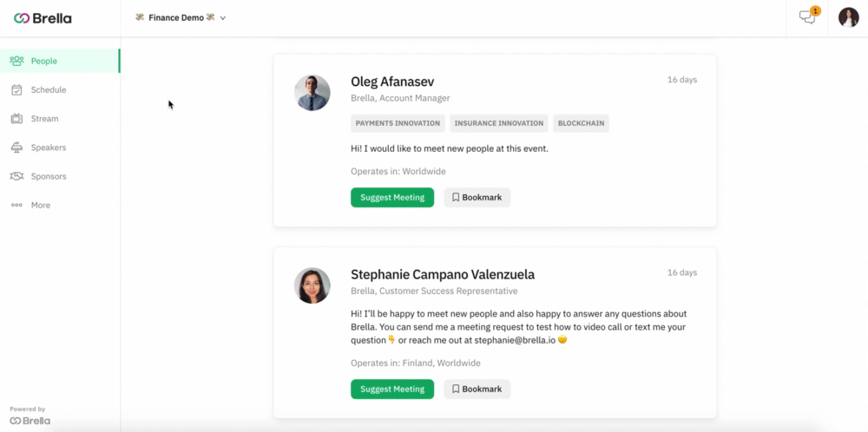This screenshot has height=432, width=868.
Task: Click the Schedule calendar icon
Action: tap(16, 89)
